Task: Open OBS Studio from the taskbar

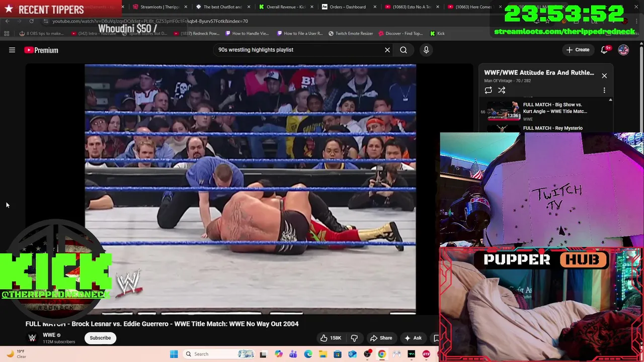Action: (367, 354)
